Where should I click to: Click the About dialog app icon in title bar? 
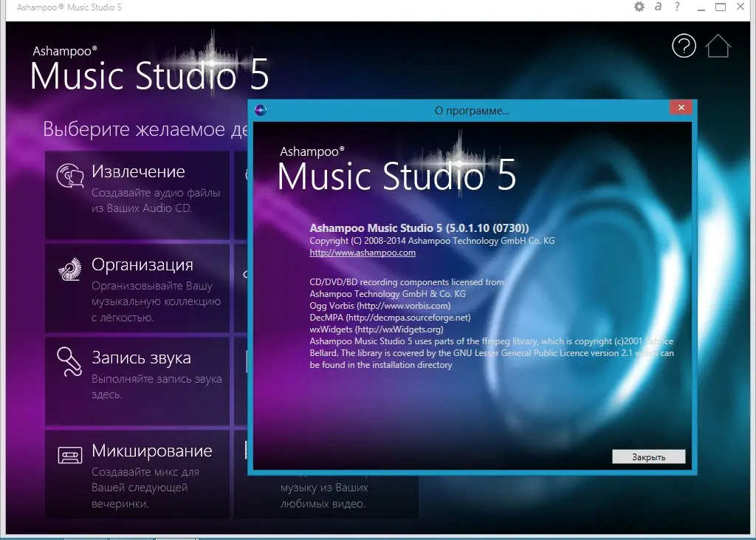(x=261, y=110)
